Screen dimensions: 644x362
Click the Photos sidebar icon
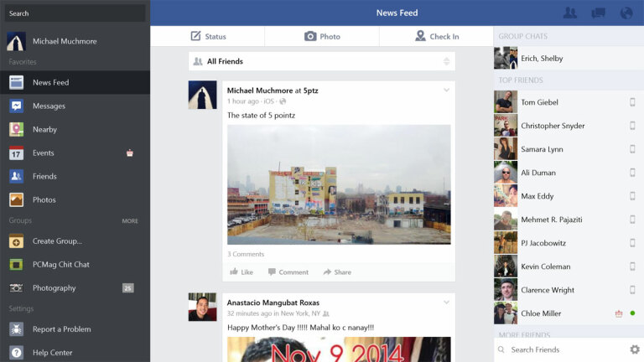(x=17, y=200)
